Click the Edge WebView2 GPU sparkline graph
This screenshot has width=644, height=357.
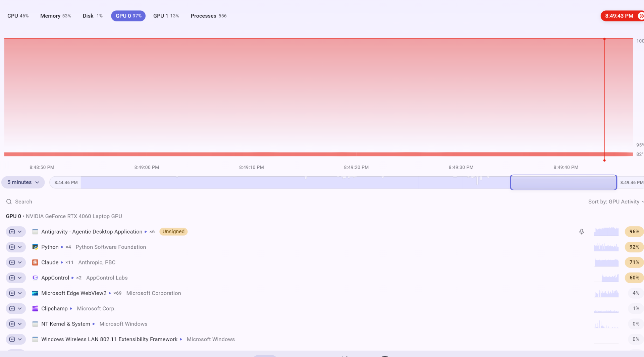pos(606,293)
